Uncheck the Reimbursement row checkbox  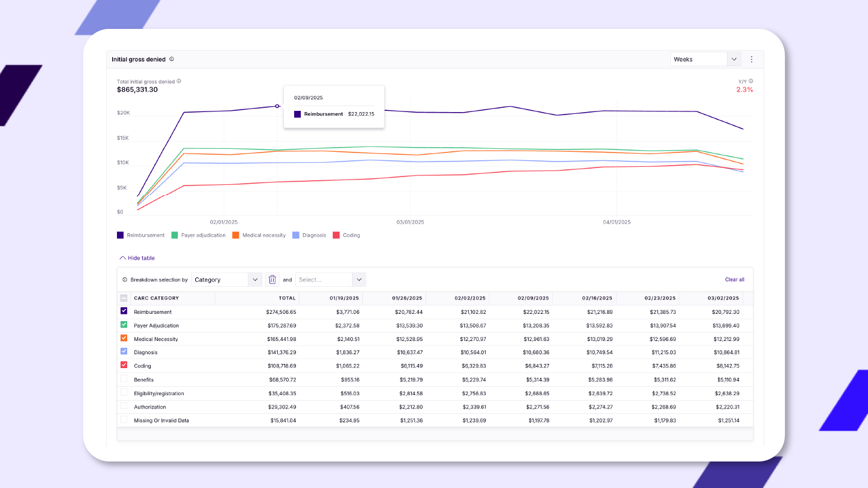[x=124, y=311]
